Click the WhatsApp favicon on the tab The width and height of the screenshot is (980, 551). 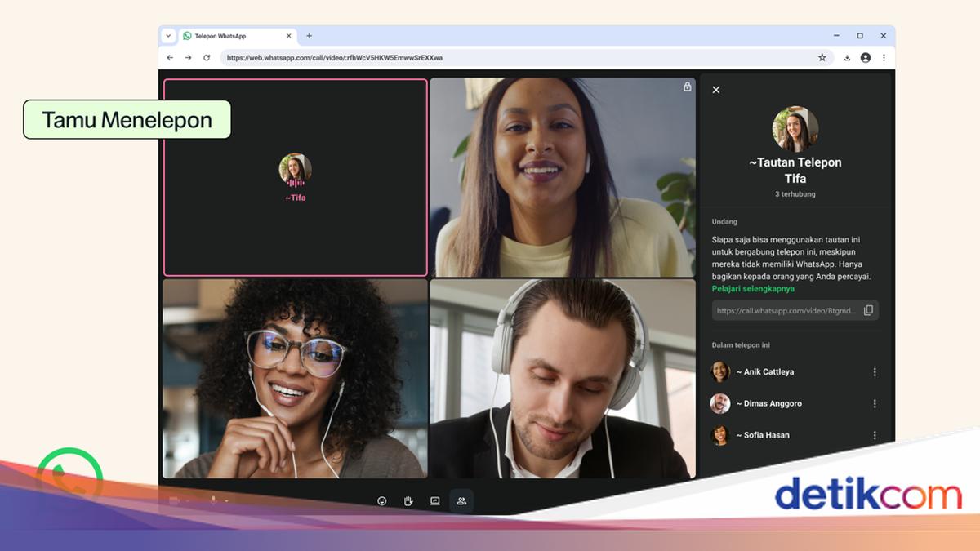[x=187, y=36]
